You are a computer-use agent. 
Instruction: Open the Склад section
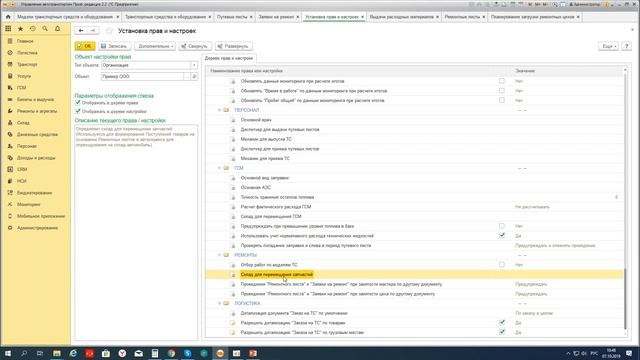coord(23,123)
